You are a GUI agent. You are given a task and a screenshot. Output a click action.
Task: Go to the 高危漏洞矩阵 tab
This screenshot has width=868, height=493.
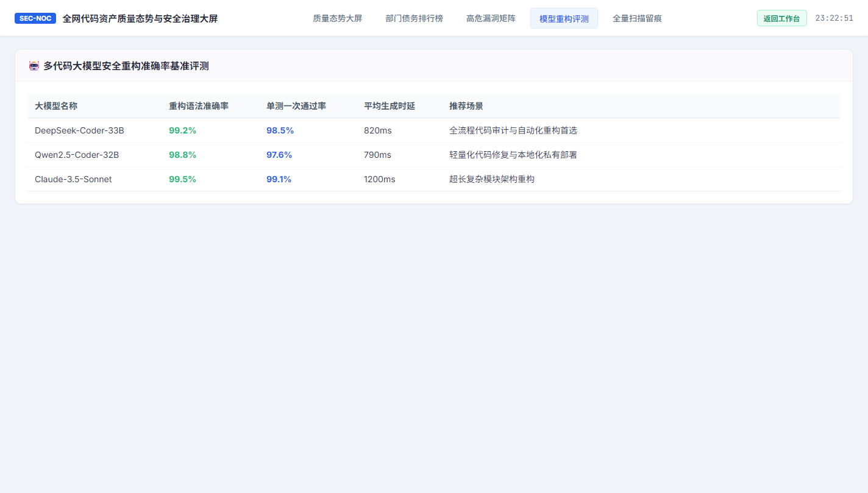491,18
